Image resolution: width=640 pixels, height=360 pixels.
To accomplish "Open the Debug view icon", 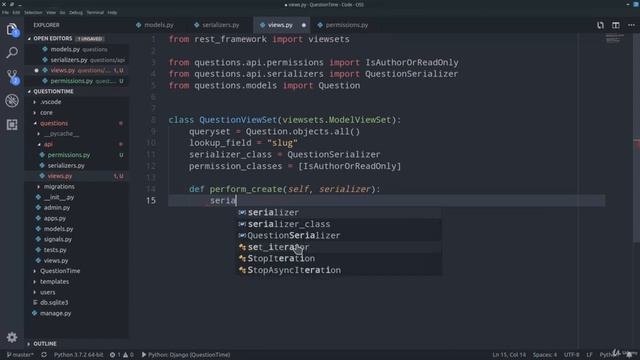I will pyautogui.click(x=12, y=100).
